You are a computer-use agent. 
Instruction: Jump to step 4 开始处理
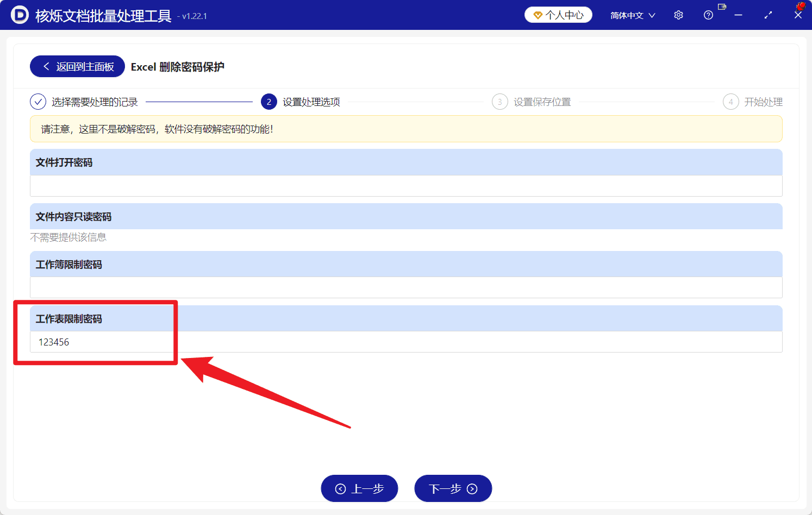click(x=763, y=102)
